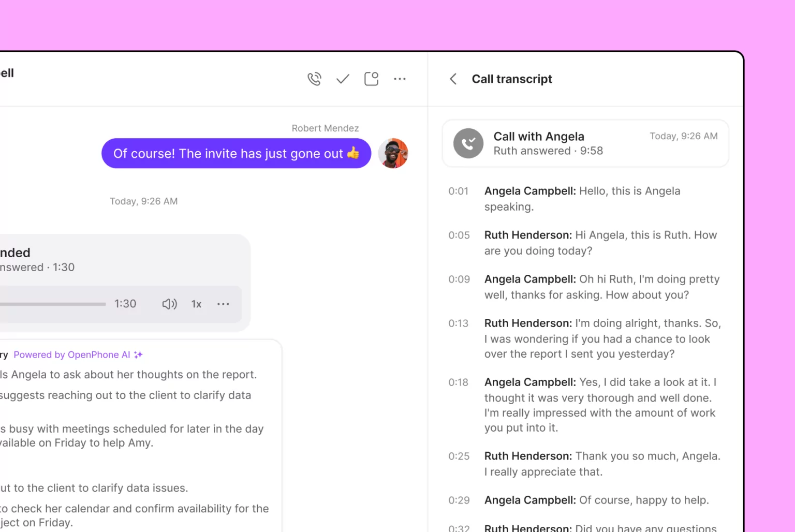Open contact details icon in the conversation toolbar
Viewport: 795px width, 532px height.
click(x=371, y=79)
